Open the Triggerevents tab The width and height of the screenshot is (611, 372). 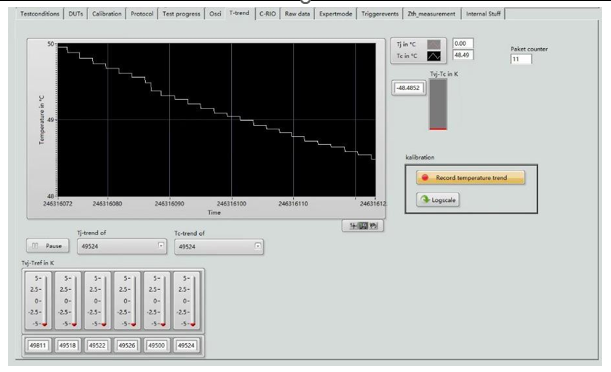(380, 14)
